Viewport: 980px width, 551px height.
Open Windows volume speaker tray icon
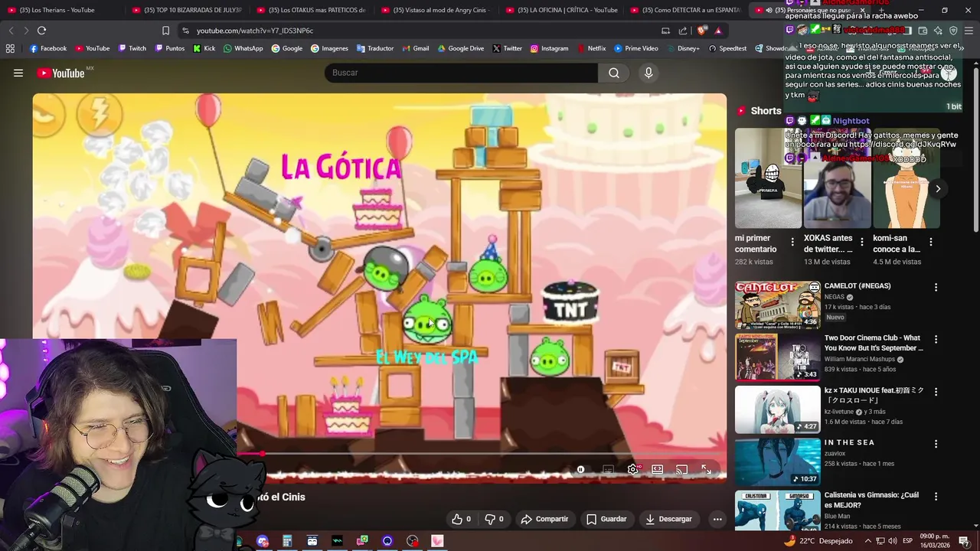click(x=892, y=541)
